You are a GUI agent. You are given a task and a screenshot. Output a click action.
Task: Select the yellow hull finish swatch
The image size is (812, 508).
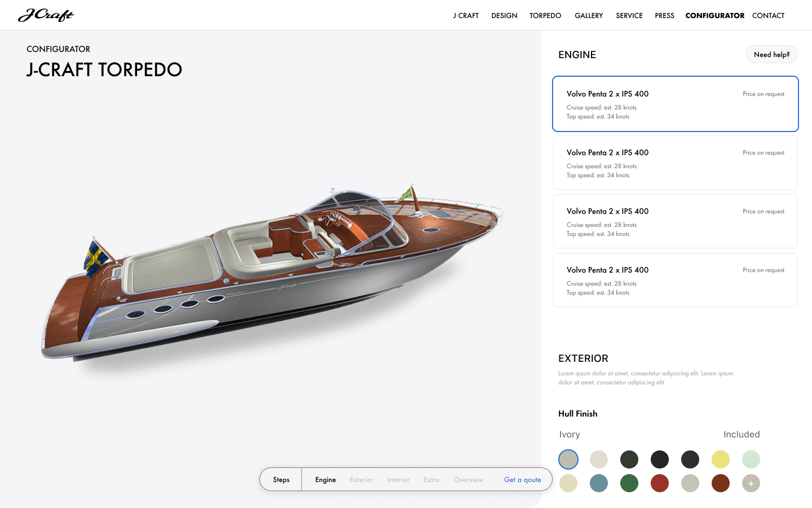click(720, 459)
